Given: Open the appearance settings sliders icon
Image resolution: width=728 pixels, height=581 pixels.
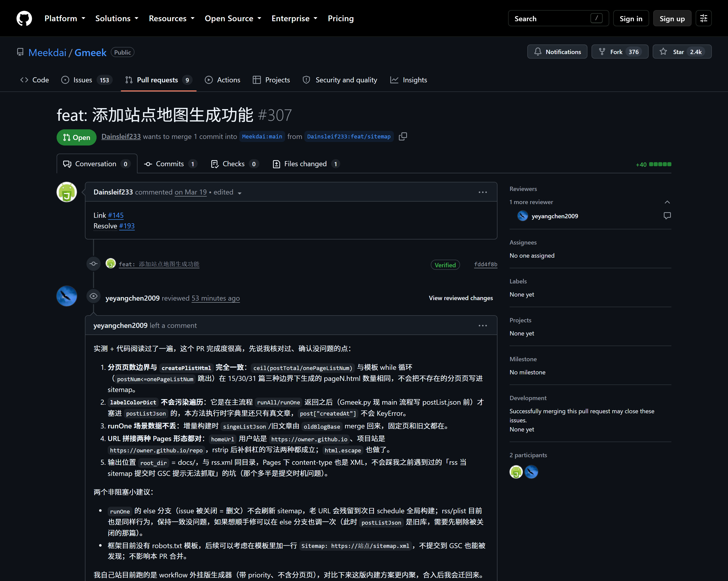Looking at the screenshot, I should tap(704, 18).
